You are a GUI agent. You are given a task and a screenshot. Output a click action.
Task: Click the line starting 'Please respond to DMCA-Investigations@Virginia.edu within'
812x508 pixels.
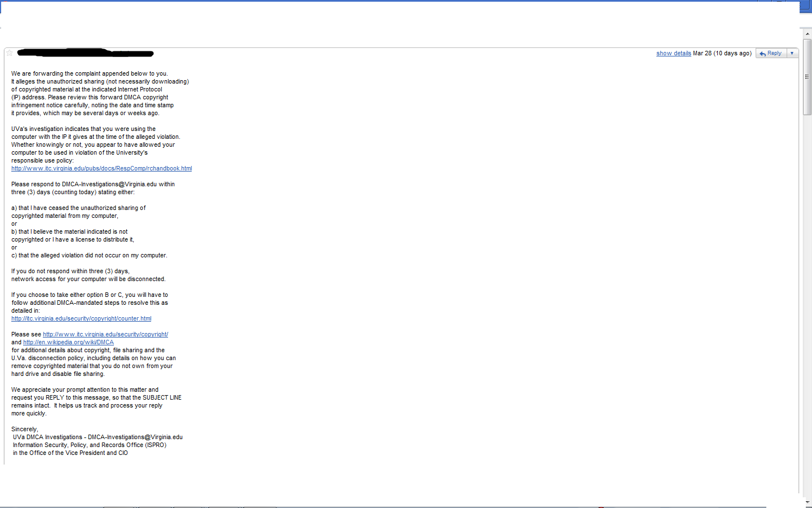point(93,184)
